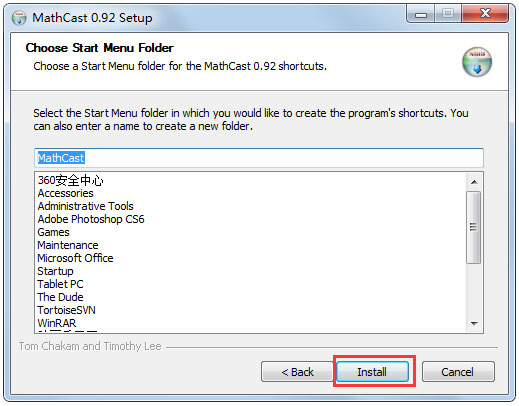Pick the Startup folder entry
This screenshot has width=519, height=406.
click(x=55, y=271)
